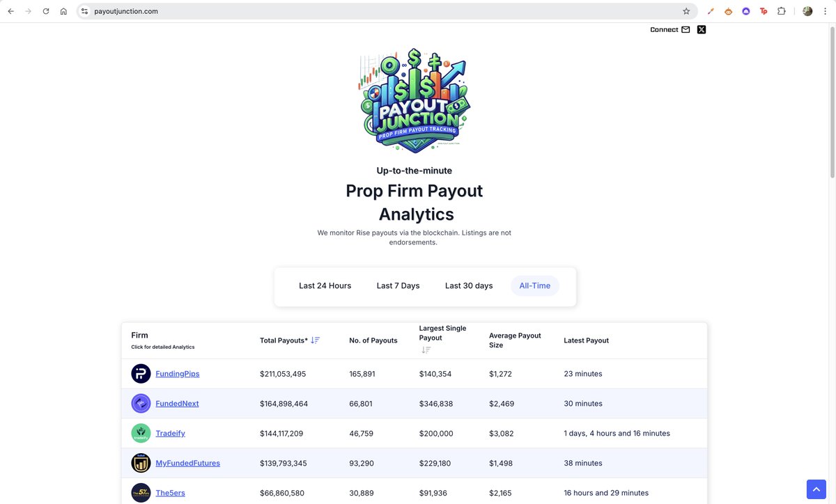Screen dimensions: 836x504
Task: Click the 'Latest Payout' column header
Action: [586, 340]
